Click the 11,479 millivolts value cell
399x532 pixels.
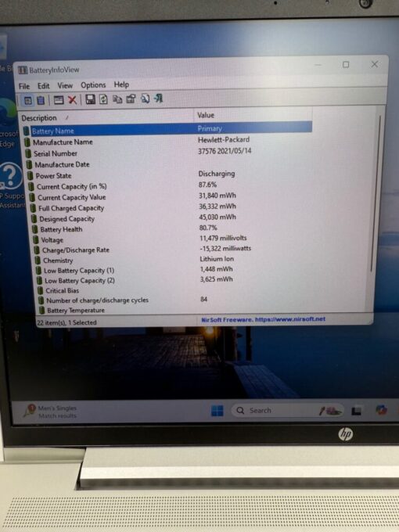(223, 238)
